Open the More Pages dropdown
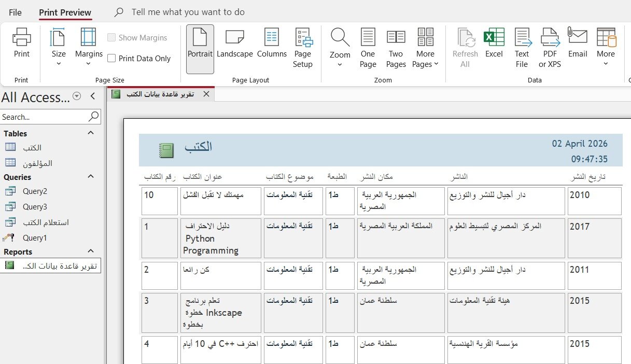Image resolution: width=631 pixels, height=364 pixels. tap(425, 48)
